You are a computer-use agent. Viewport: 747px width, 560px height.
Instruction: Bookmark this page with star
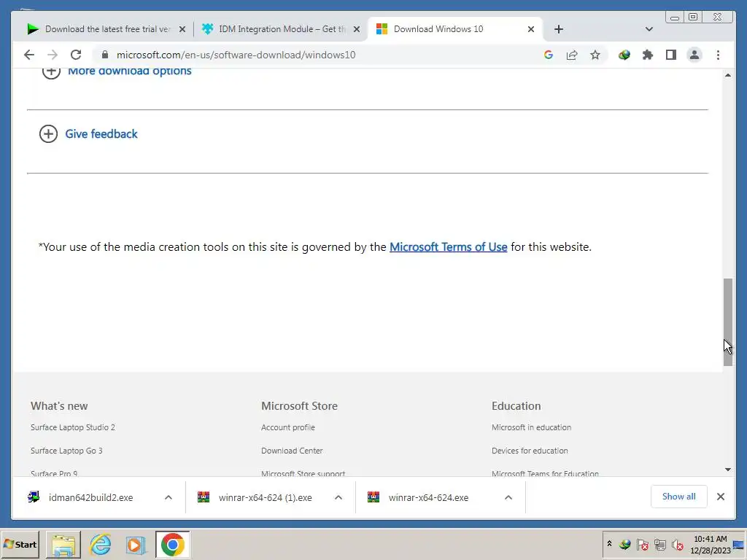[x=595, y=55]
